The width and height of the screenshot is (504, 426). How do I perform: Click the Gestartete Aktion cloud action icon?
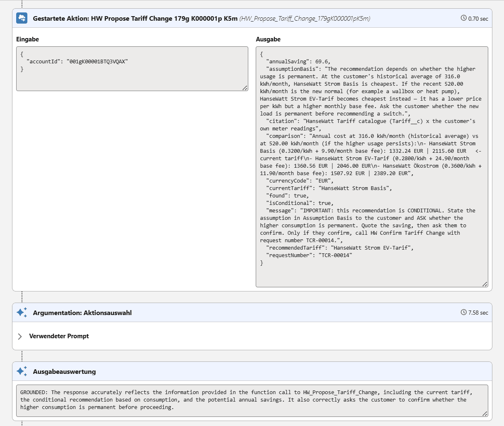pos(22,18)
